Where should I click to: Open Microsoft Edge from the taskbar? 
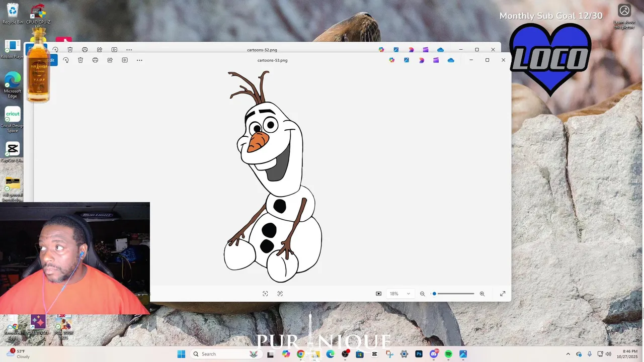(330, 354)
